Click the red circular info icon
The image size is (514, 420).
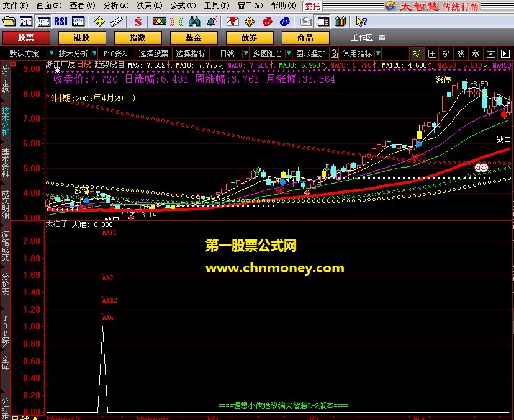point(267,22)
